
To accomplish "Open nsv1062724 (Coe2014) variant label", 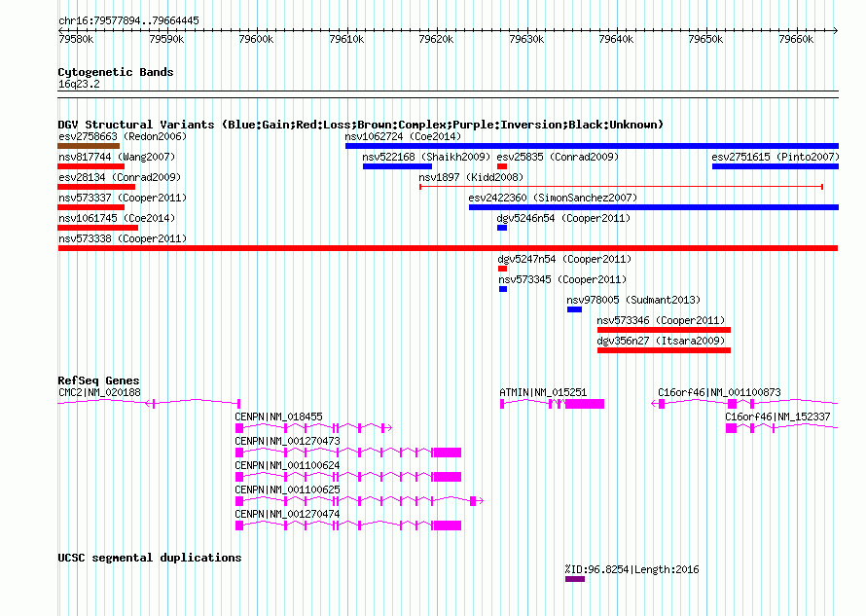I will tap(403, 136).
